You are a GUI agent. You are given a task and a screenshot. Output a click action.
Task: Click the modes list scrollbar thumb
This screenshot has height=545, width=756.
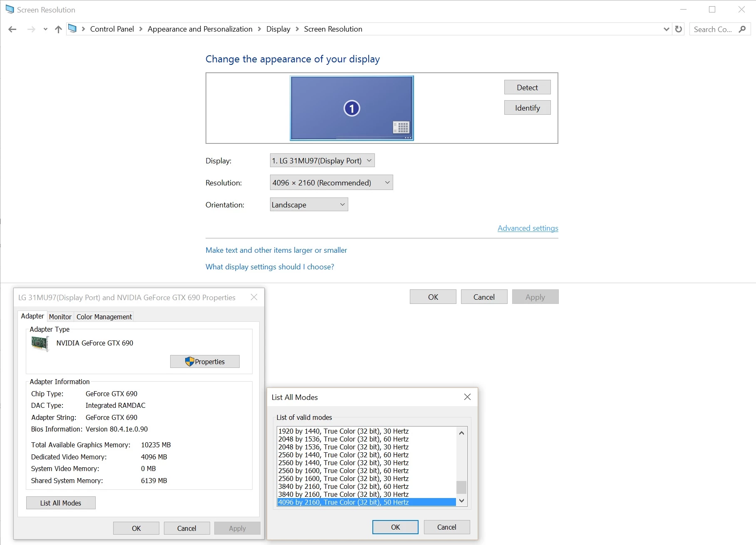(461, 487)
